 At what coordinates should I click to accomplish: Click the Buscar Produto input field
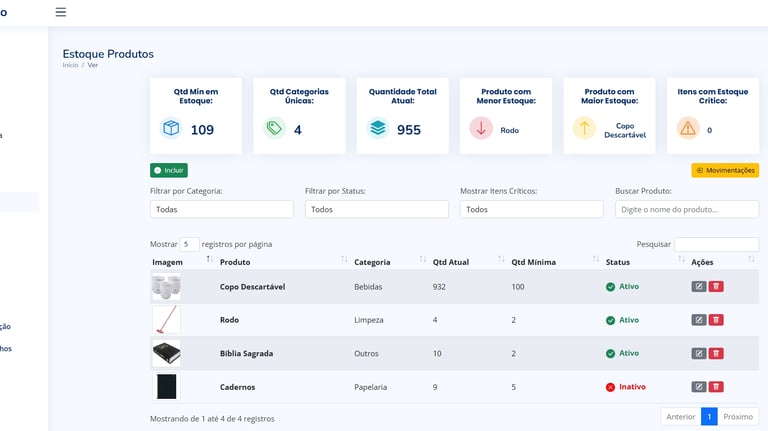click(x=687, y=210)
